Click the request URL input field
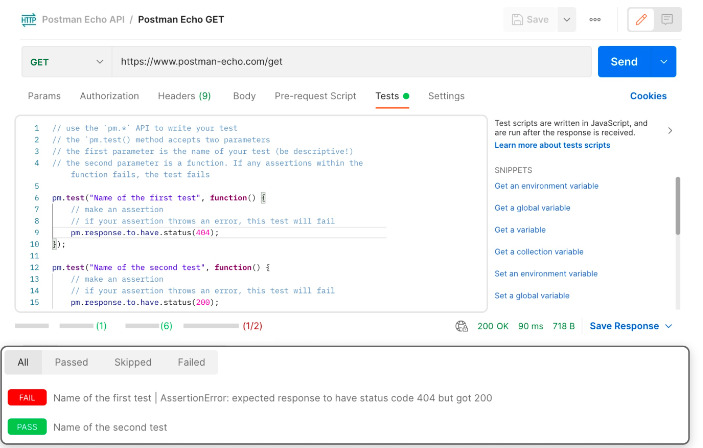The width and height of the screenshot is (703, 448). [x=352, y=62]
